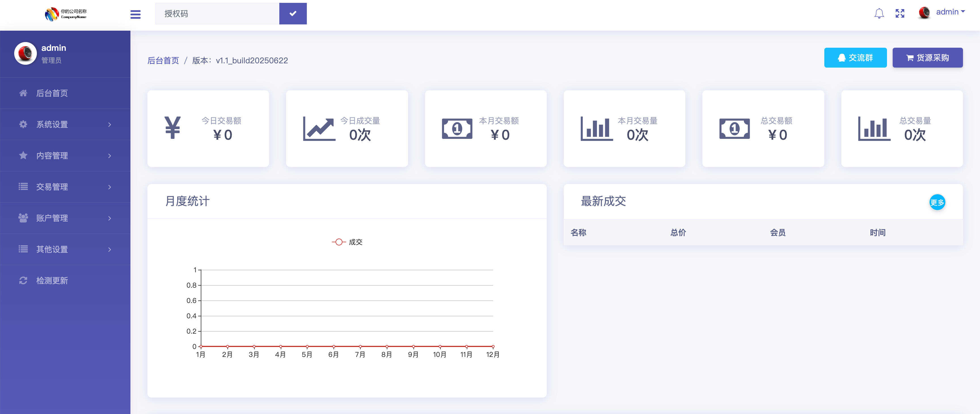Click the 账户管理 users icon
This screenshot has width=980, height=414.
point(23,218)
